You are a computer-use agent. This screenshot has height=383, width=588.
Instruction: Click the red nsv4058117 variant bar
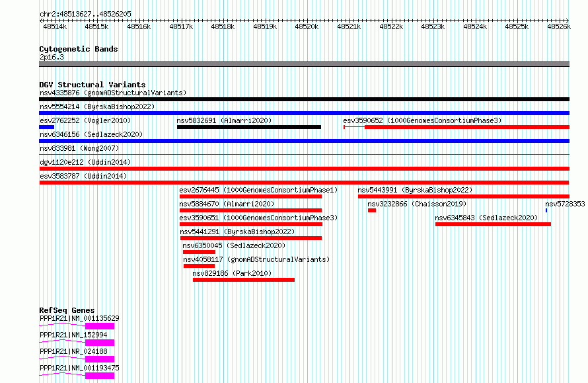coord(199,266)
